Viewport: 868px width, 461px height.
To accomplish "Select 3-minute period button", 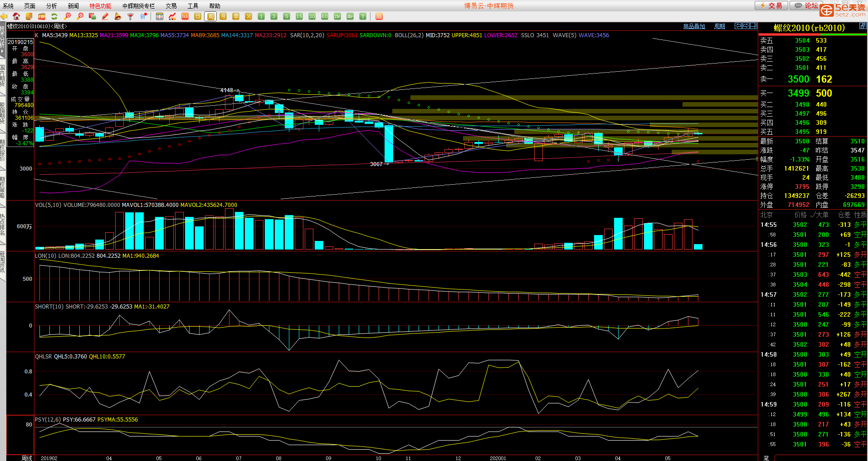I will 274,16.
